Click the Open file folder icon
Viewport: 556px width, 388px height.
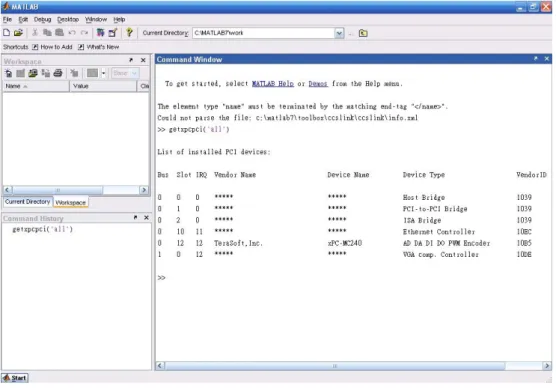point(18,33)
